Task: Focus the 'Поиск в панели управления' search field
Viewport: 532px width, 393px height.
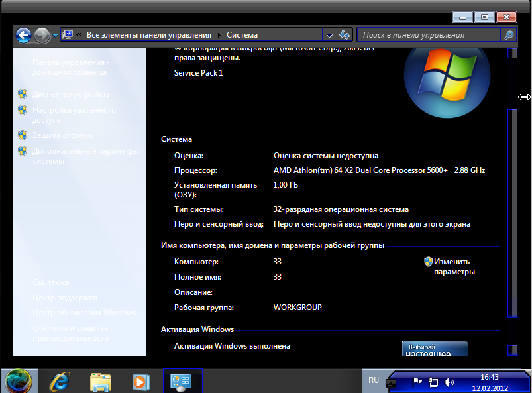Action: pos(429,35)
